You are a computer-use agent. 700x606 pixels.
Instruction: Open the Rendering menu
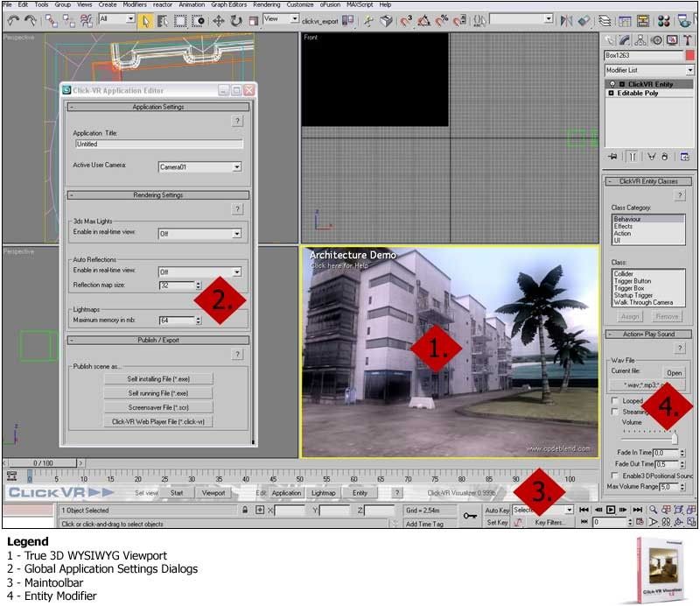pos(265,4)
